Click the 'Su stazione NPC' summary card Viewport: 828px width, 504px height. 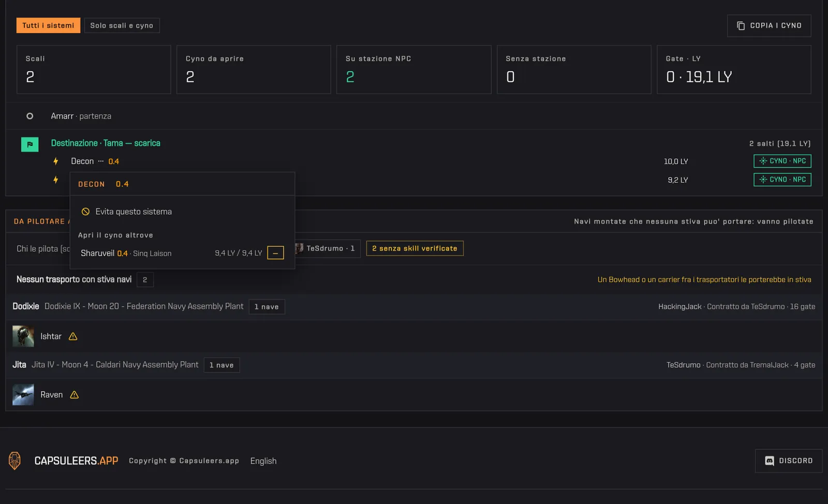(414, 69)
